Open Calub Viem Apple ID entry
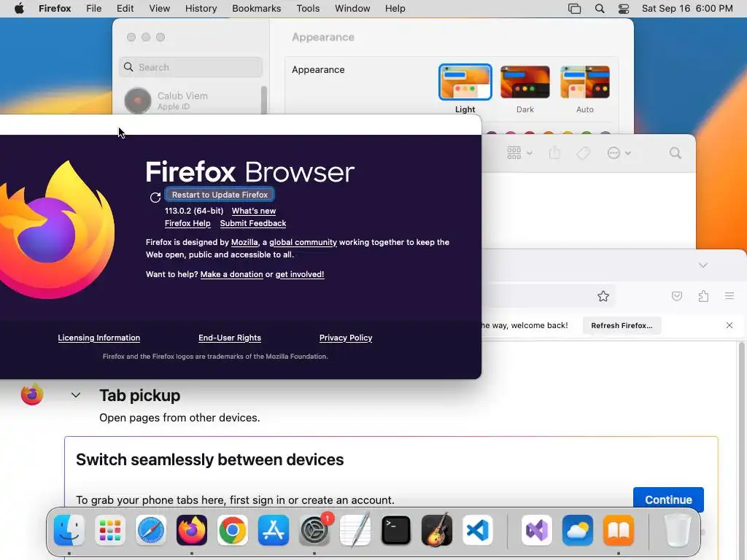 (190, 101)
